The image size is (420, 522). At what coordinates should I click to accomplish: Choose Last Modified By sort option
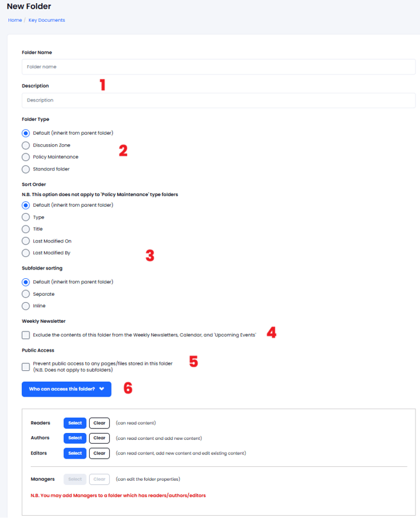pyautogui.click(x=26, y=253)
